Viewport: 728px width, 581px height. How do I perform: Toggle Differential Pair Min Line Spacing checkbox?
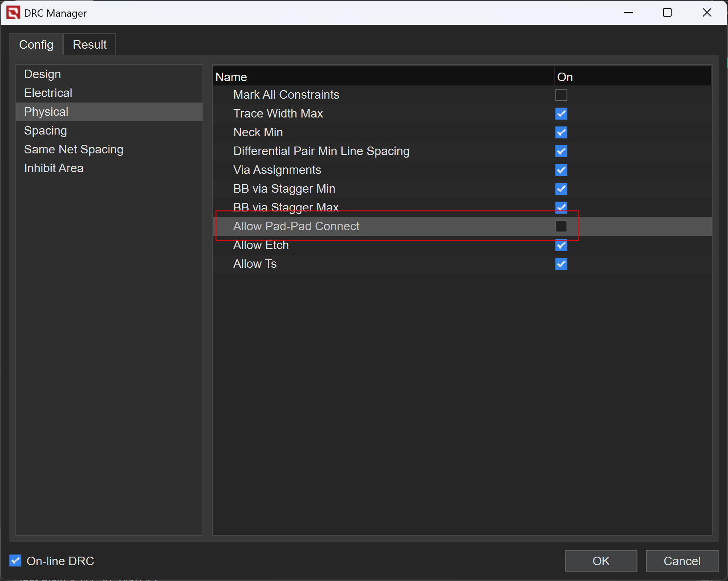[x=561, y=151]
